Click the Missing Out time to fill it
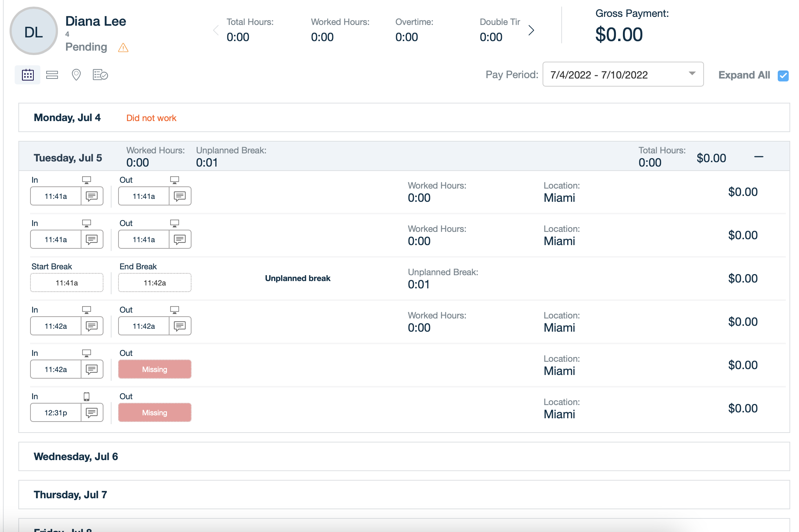The height and width of the screenshot is (532, 799). 154,369
